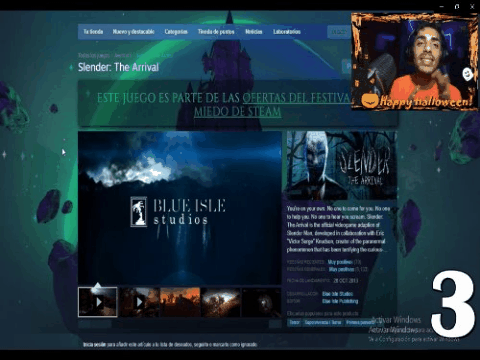The width and height of the screenshot is (480, 360).
Task: Play the second trailer video thumbnail
Action: [139, 302]
